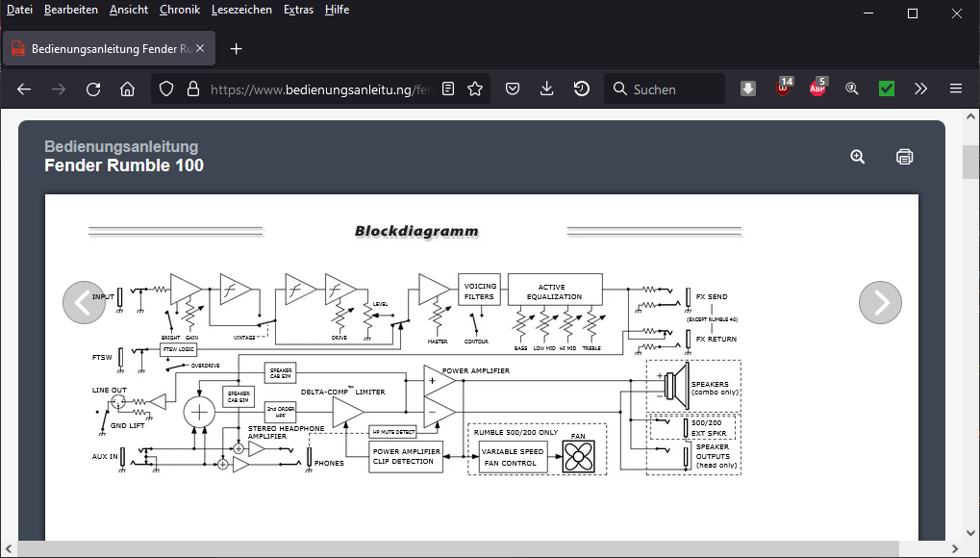Click the Suchen search field

pos(665,89)
